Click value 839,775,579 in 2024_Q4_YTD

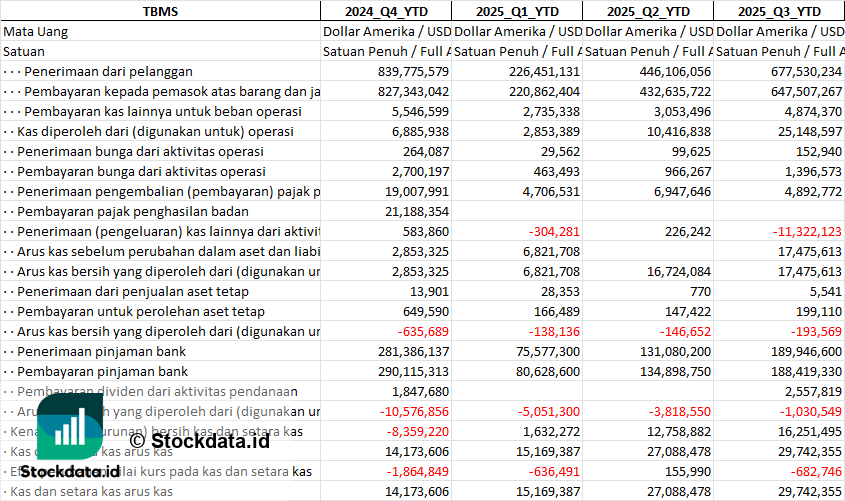tap(413, 72)
